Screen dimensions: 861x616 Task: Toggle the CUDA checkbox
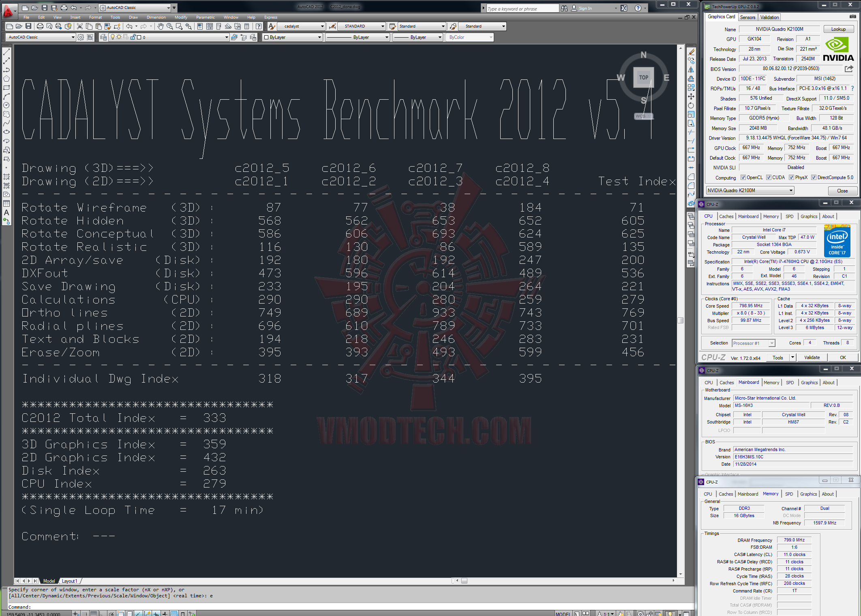pos(768,178)
